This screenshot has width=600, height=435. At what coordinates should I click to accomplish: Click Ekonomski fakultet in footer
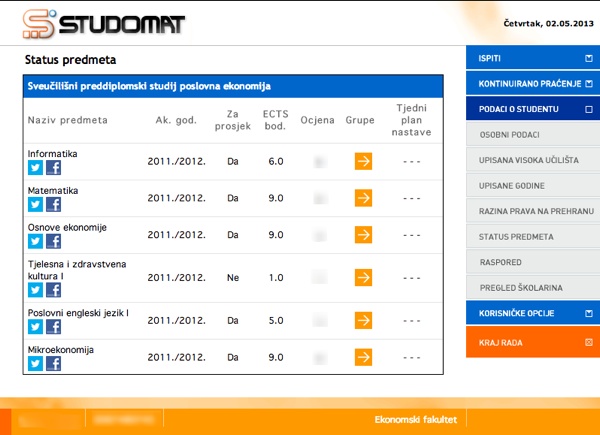pos(416,420)
